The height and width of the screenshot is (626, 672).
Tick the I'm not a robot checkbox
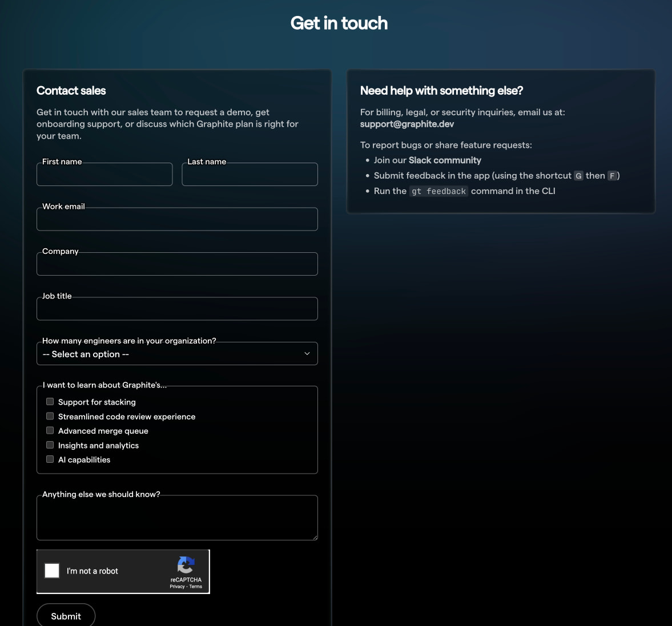point(52,570)
